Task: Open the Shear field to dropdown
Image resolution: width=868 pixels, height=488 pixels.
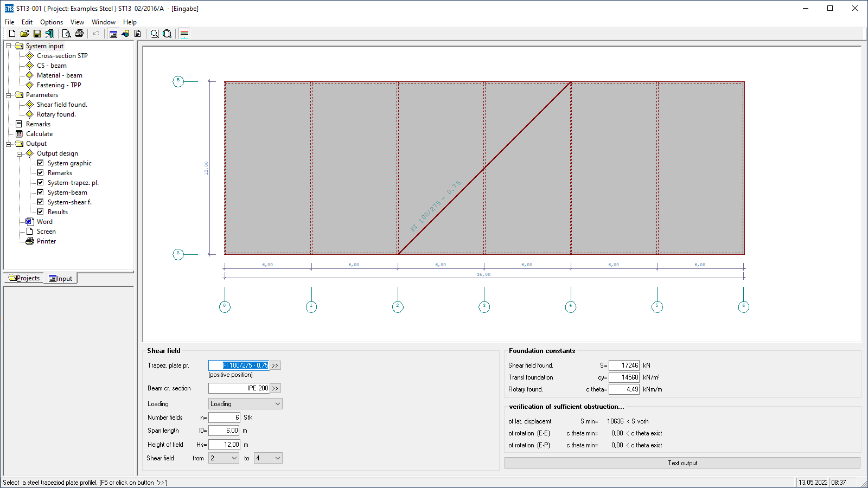Action: (268, 458)
